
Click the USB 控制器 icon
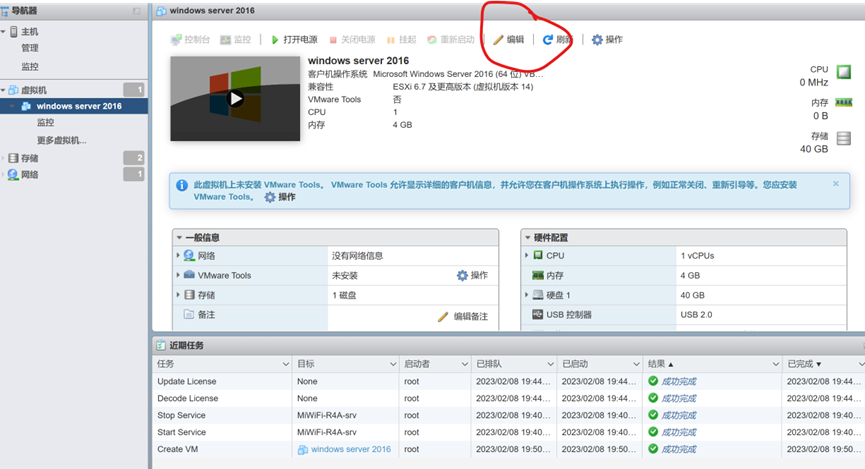[x=537, y=314]
